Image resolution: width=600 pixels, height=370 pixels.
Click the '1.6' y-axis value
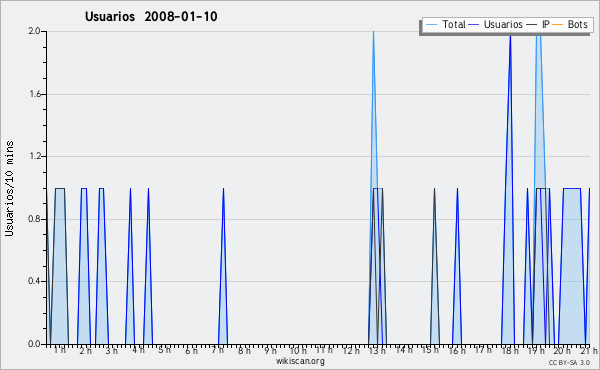[x=34, y=94]
